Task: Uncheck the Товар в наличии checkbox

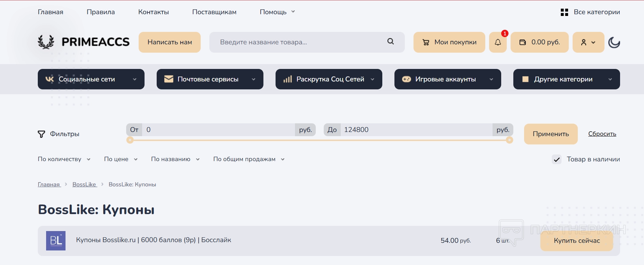Action: [x=557, y=159]
